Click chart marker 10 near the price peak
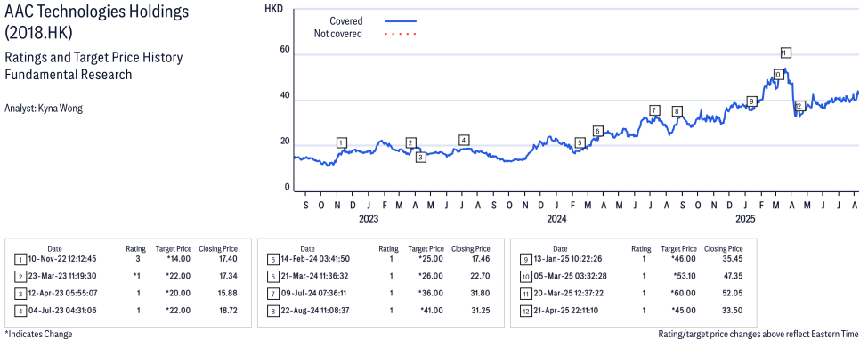The height and width of the screenshot is (340, 868). [x=777, y=74]
